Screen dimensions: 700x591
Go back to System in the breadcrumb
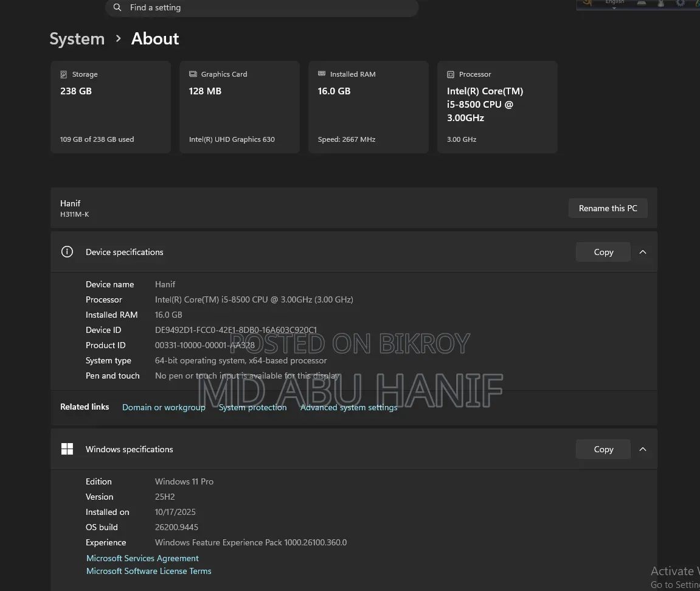click(77, 39)
